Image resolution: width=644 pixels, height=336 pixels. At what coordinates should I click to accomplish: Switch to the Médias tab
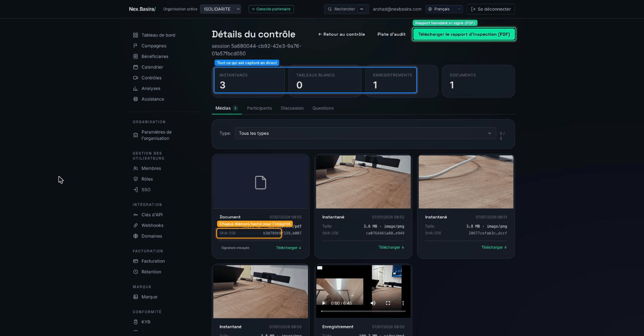[x=227, y=108]
